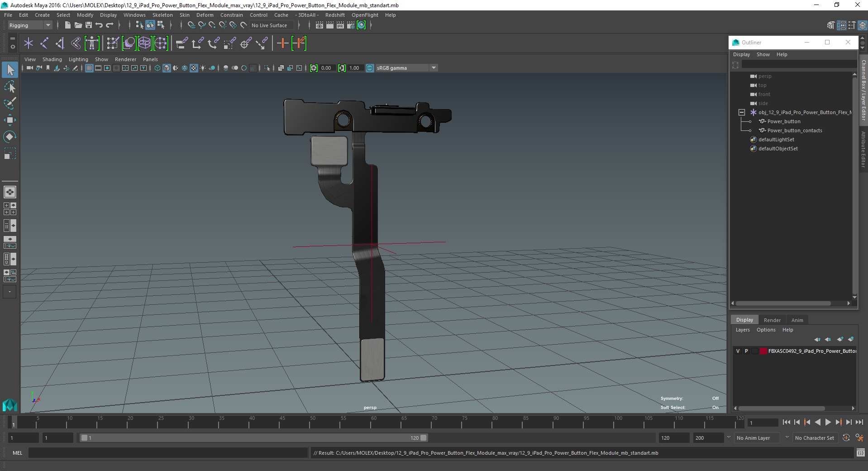Open the Deform menu

coord(205,15)
